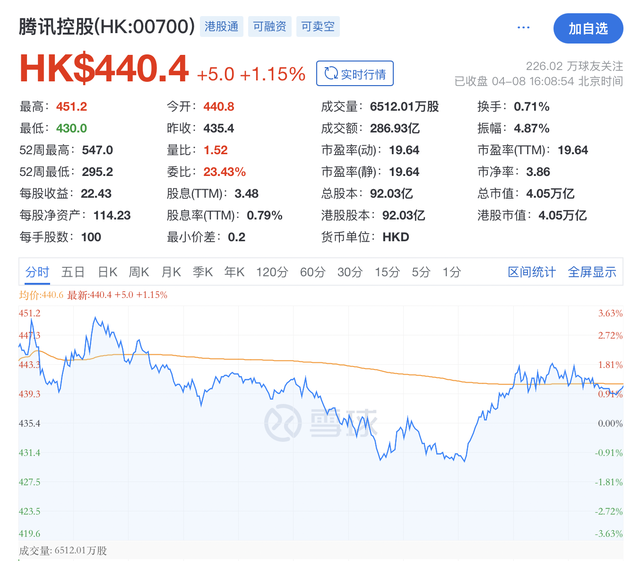Click the 今开 value 440.8
The image size is (640, 561).
click(219, 107)
